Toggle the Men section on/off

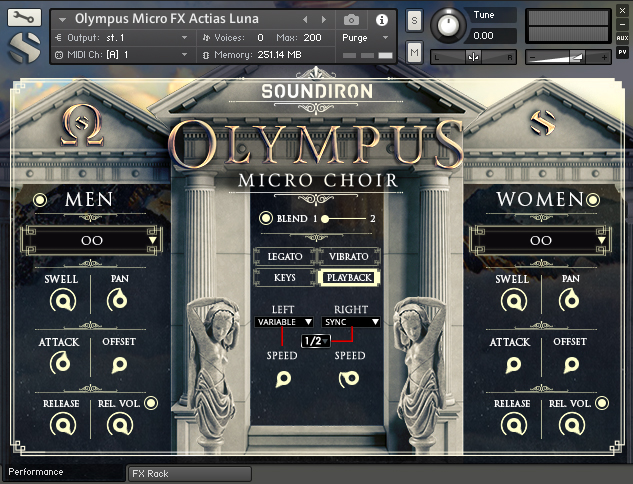pos(40,200)
